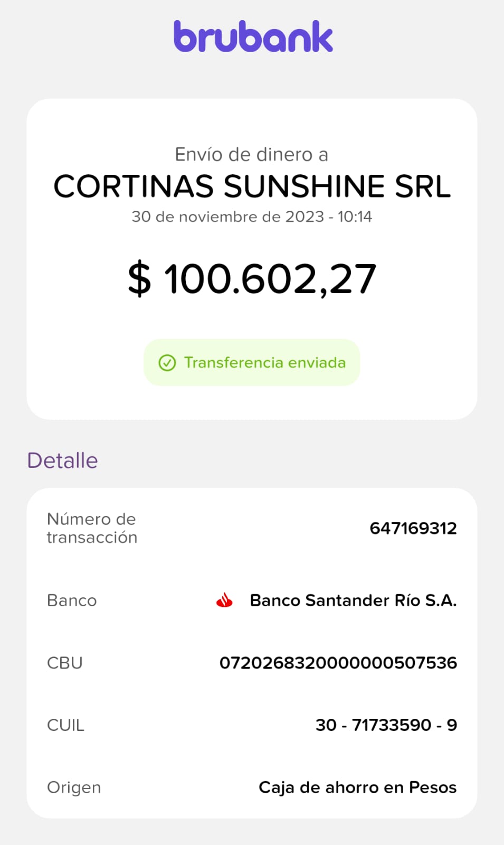Click the Banco row label

pos(72,600)
